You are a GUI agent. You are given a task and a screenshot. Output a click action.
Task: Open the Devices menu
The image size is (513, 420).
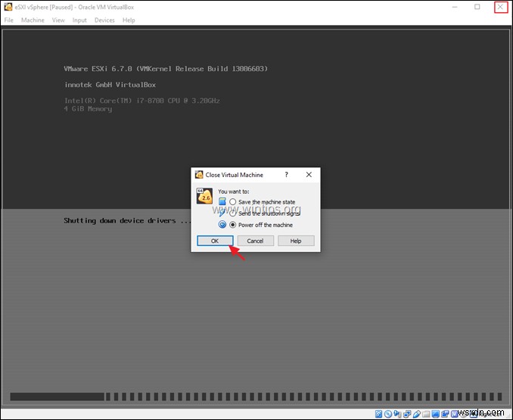[x=104, y=20]
